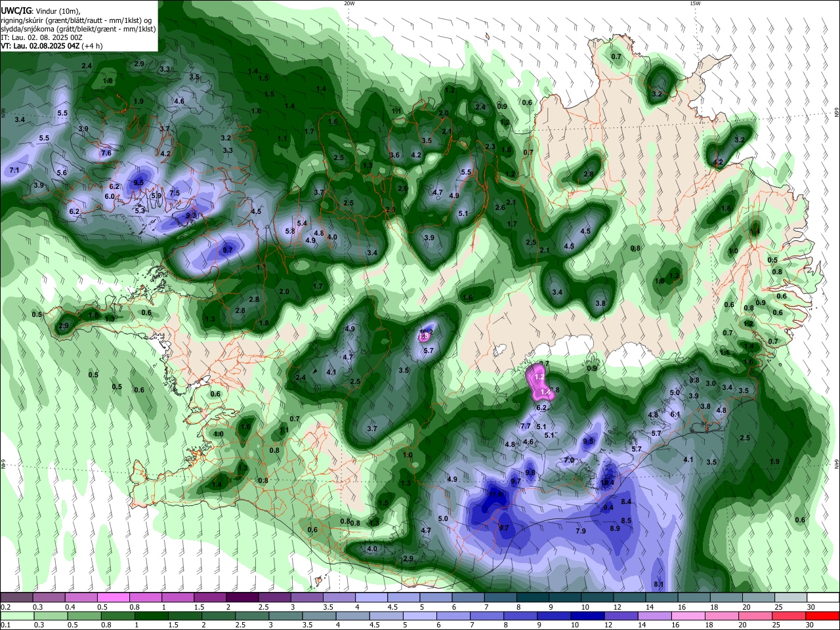Select the 8.9 precipitation value
This screenshot has height=630, width=840.
(615, 528)
